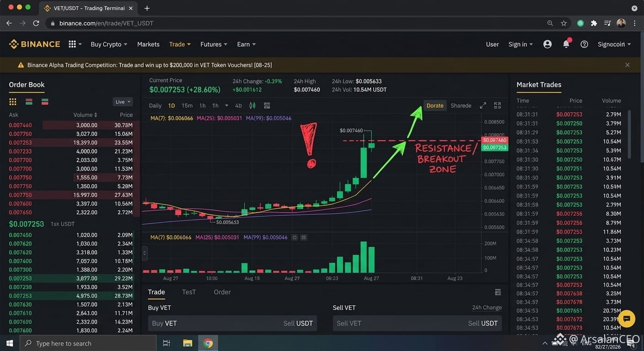Open notifications bell
Image resolution: width=644 pixels, height=351 pixels.
click(x=566, y=44)
